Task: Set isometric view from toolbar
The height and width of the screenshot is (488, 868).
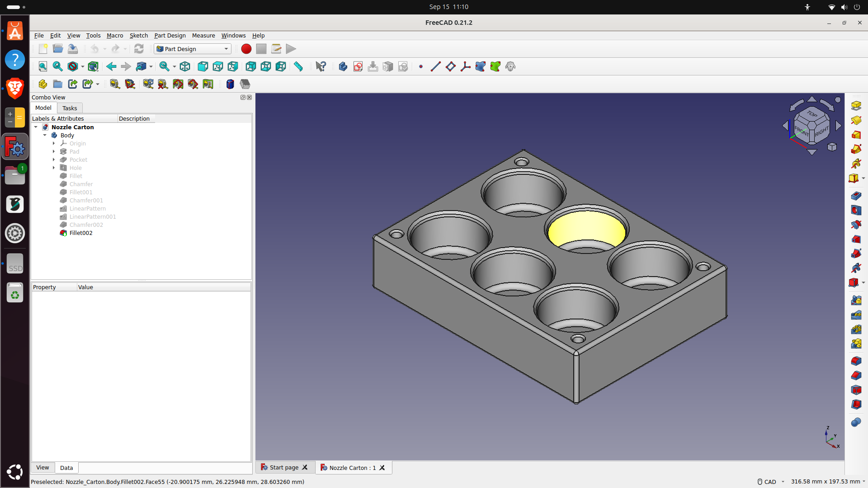Action: 185,67
